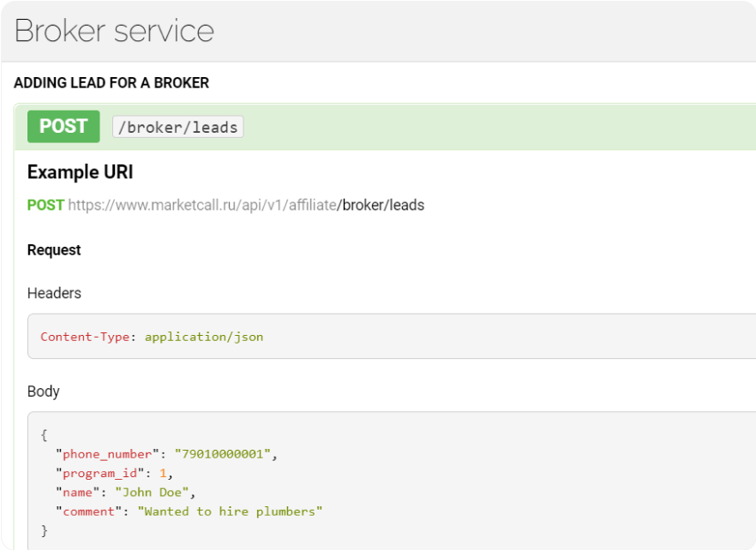Click the green POST text before the URL

click(45, 206)
